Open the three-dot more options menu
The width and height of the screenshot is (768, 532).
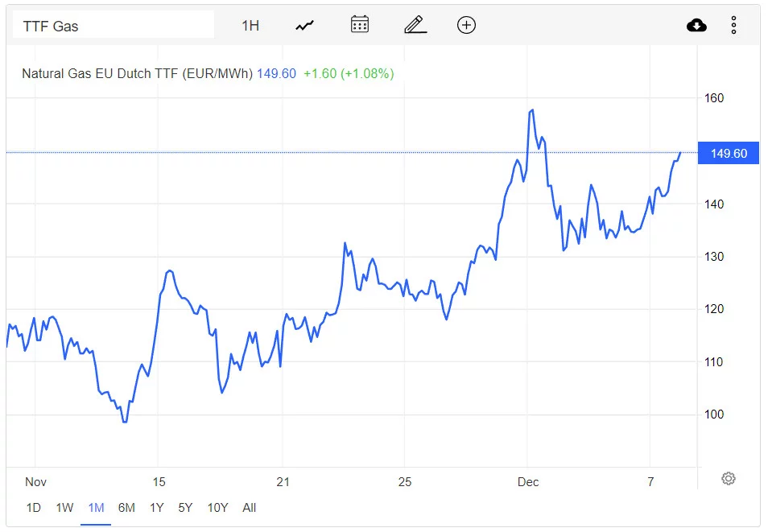pyautogui.click(x=733, y=25)
